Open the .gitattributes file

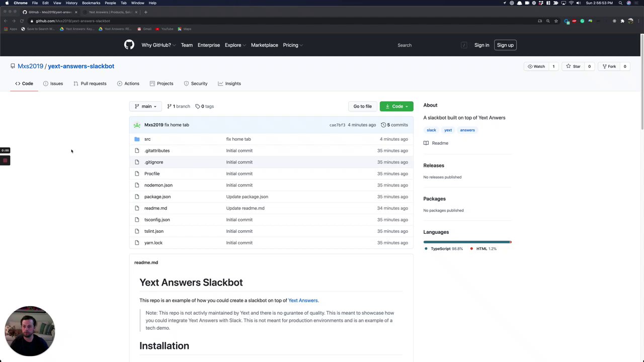157,151
